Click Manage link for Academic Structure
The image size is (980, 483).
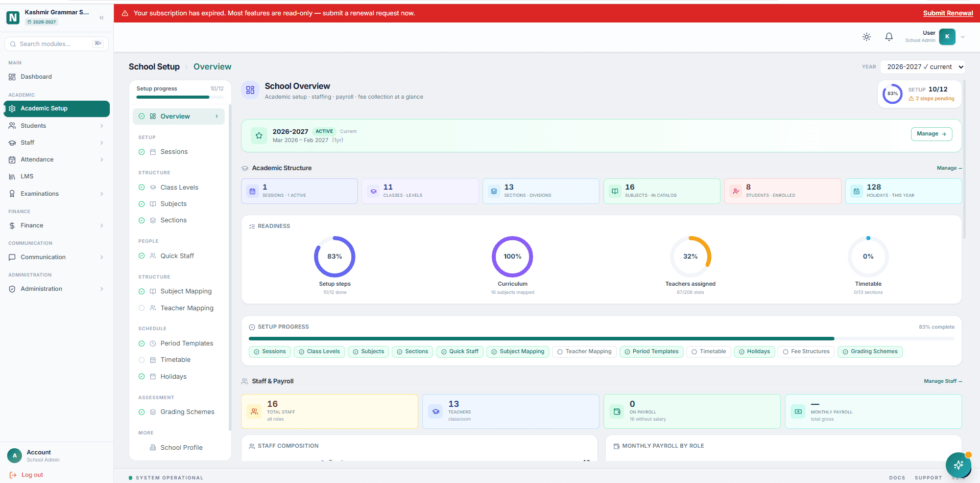[x=949, y=168]
